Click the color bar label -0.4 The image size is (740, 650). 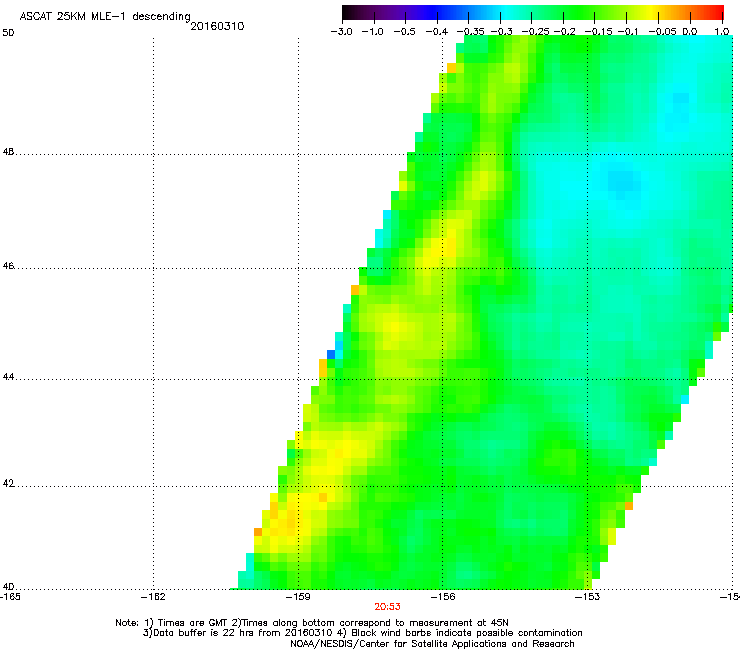coord(437,32)
